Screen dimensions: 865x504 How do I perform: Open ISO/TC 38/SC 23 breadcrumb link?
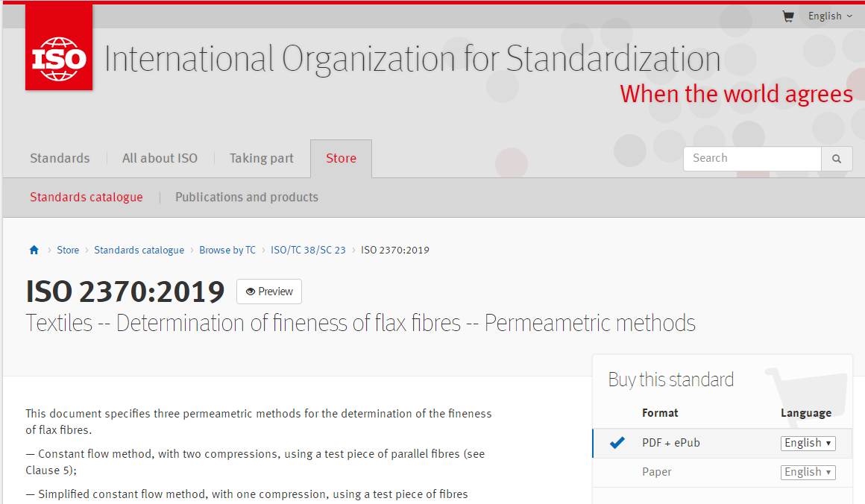[x=308, y=250]
